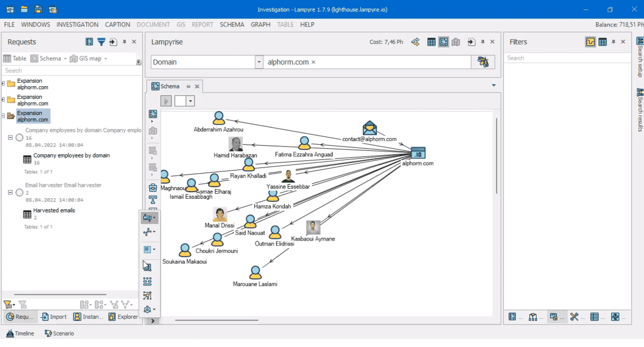Click the schema vertical scrollbar
The image size is (644, 347).
(x=497, y=156)
